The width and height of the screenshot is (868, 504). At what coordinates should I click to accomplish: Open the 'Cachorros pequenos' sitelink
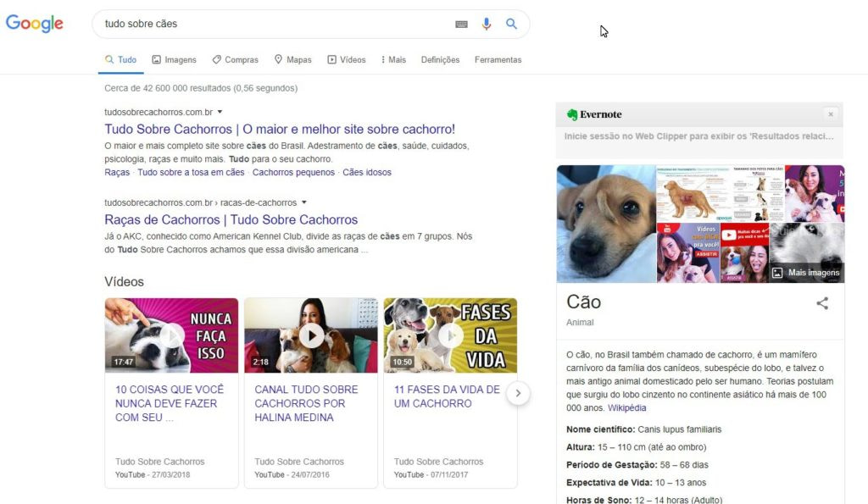tap(293, 172)
